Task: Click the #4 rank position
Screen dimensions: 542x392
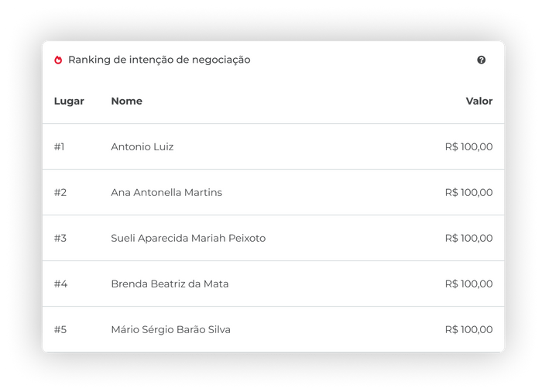Action: click(60, 284)
